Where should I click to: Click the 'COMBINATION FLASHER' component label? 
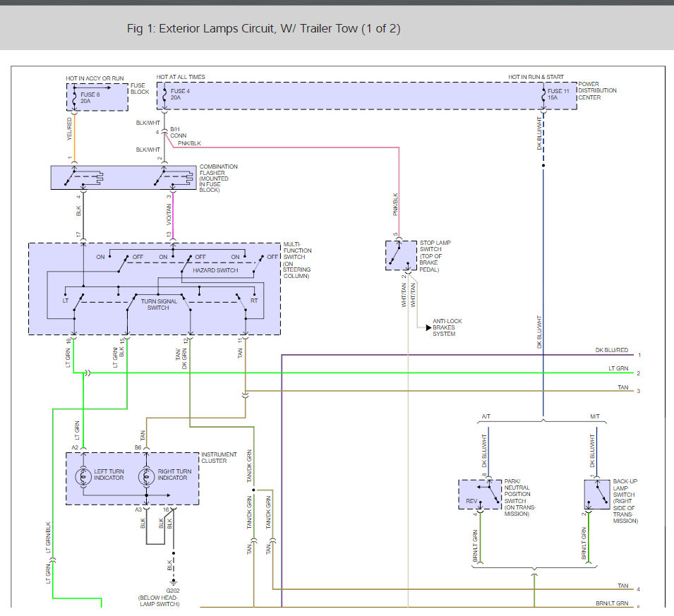218,178
